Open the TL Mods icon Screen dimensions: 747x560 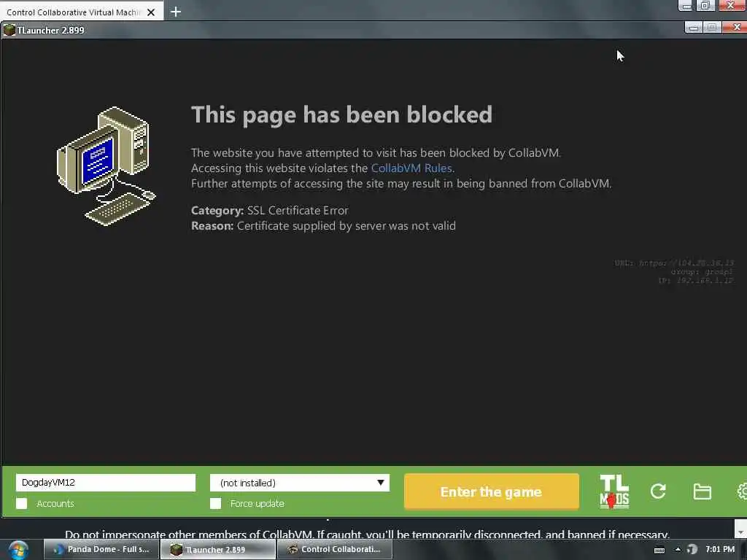pyautogui.click(x=614, y=491)
